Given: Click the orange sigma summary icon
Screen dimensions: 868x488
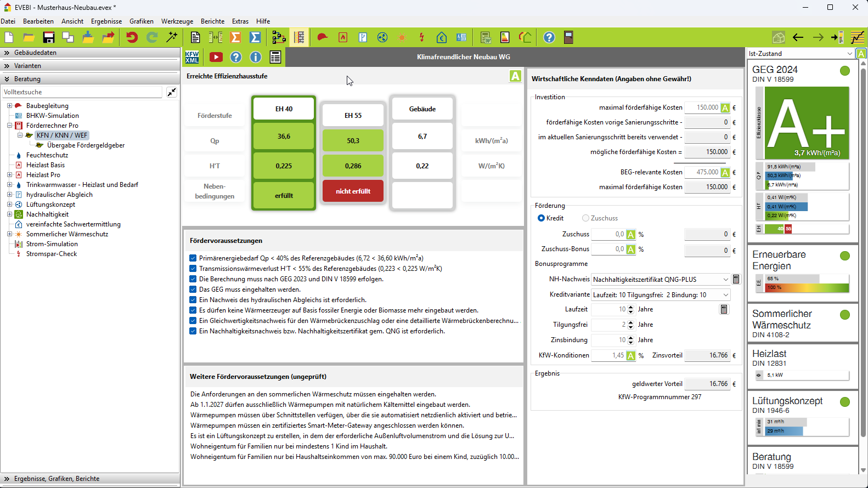Looking at the screenshot, I should (x=235, y=37).
